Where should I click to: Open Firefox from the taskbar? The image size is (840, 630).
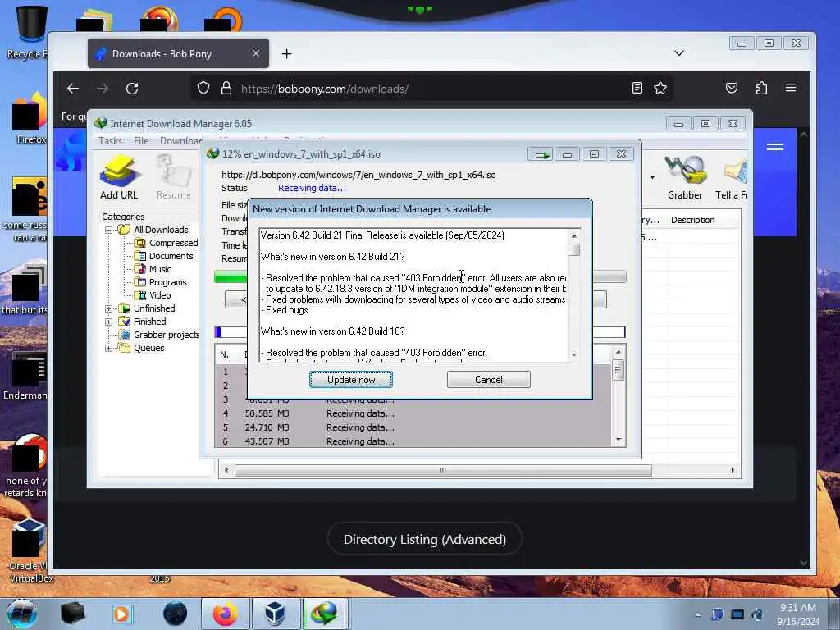(225, 614)
